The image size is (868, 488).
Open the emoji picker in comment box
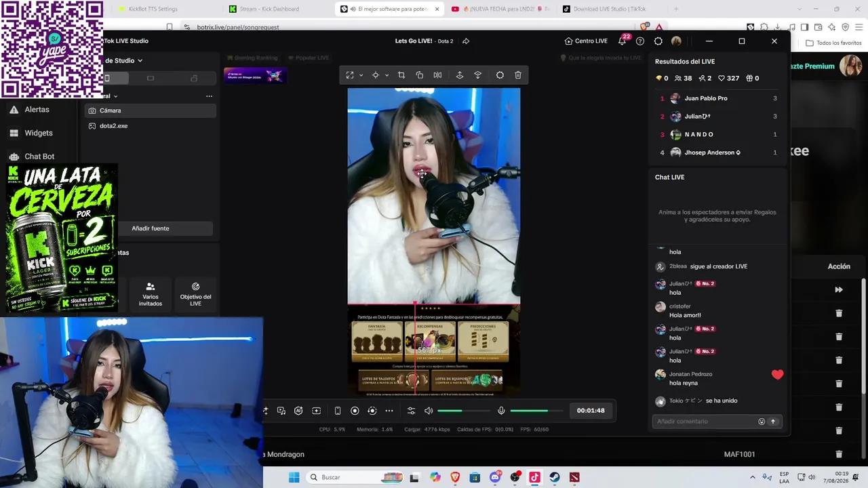coord(762,422)
